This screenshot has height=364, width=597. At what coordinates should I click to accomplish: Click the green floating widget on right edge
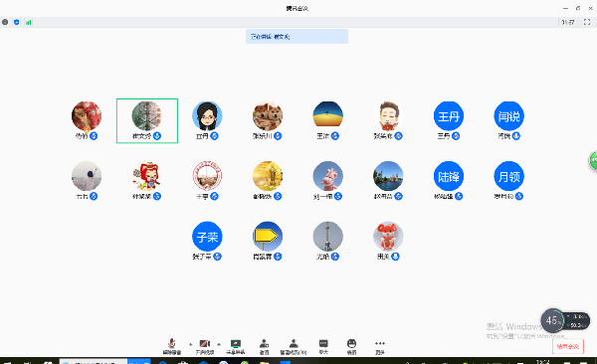click(593, 160)
